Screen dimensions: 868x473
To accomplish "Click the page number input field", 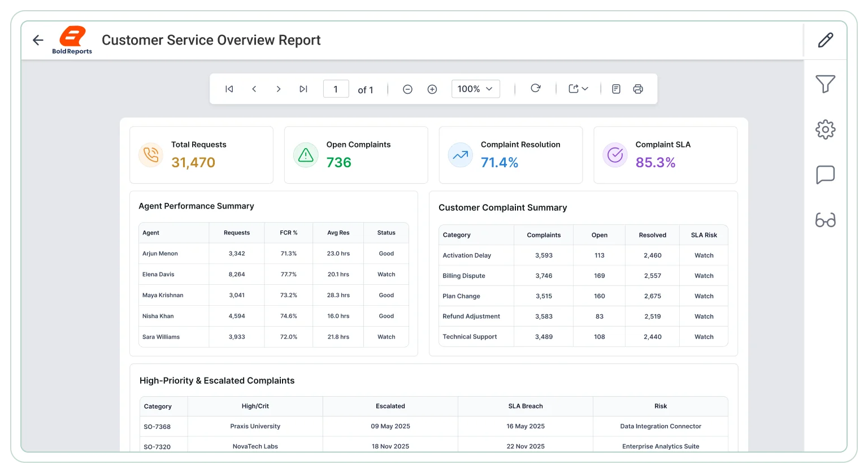I will [336, 89].
